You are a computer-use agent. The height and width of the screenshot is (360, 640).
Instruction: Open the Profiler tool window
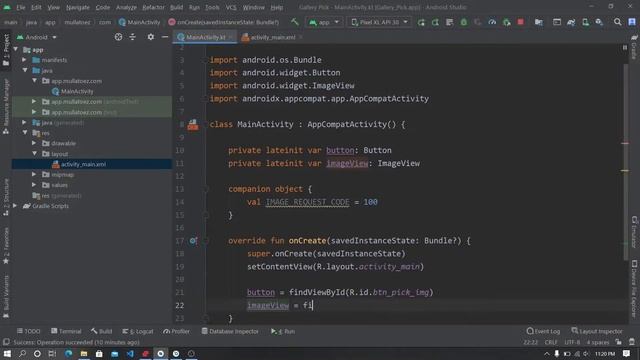[176, 331]
